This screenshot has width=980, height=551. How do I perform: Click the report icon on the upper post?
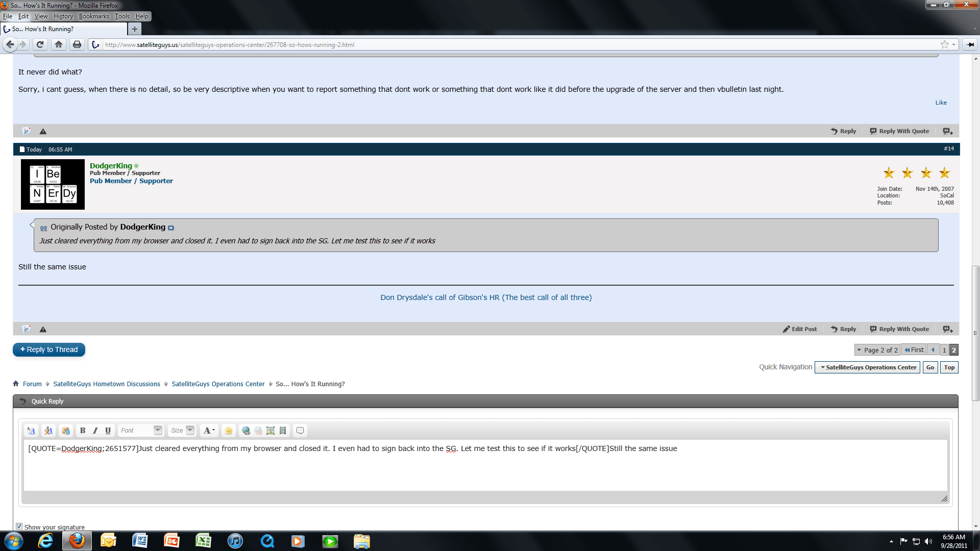pyautogui.click(x=43, y=131)
